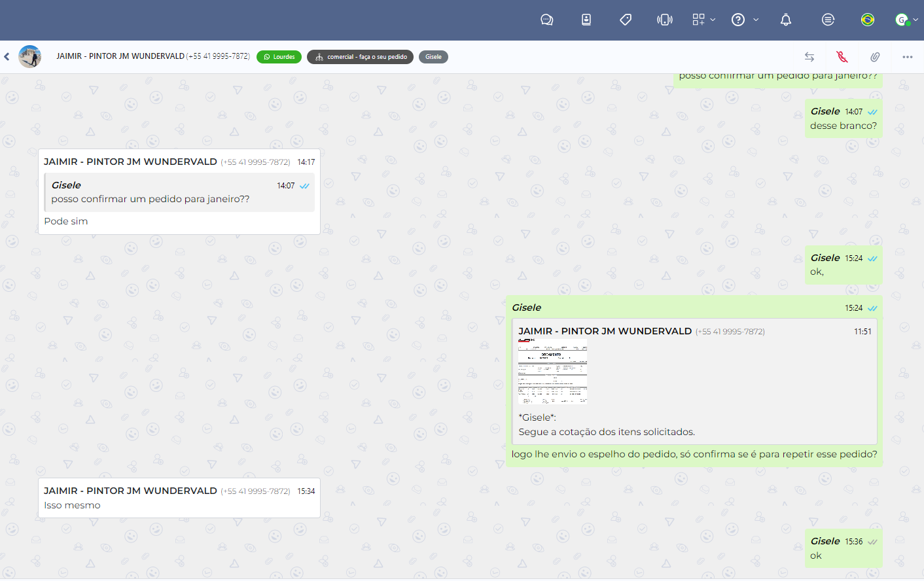The image size is (924, 581).
Task: Open the user profile G dropdown
Action: [x=906, y=20]
